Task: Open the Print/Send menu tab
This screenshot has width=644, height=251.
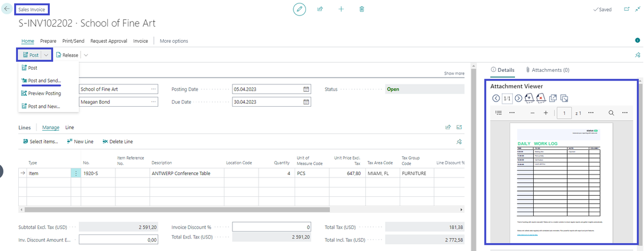Action: point(73,41)
